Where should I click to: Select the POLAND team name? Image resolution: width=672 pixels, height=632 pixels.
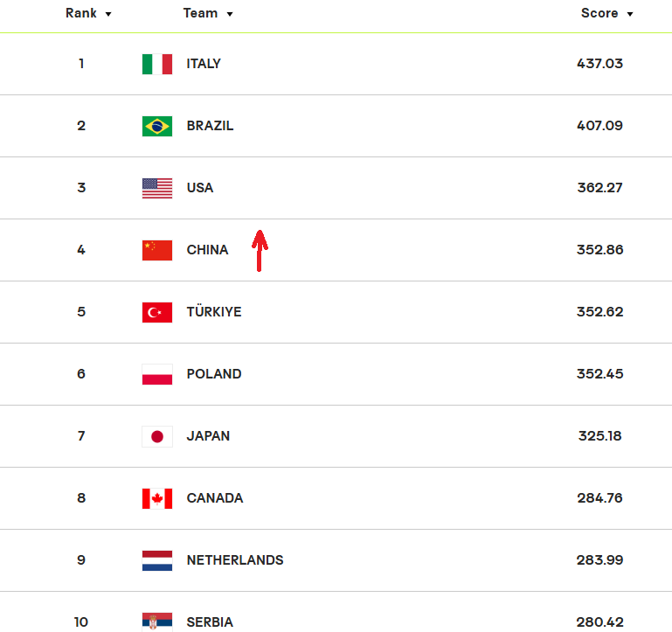[x=214, y=374]
